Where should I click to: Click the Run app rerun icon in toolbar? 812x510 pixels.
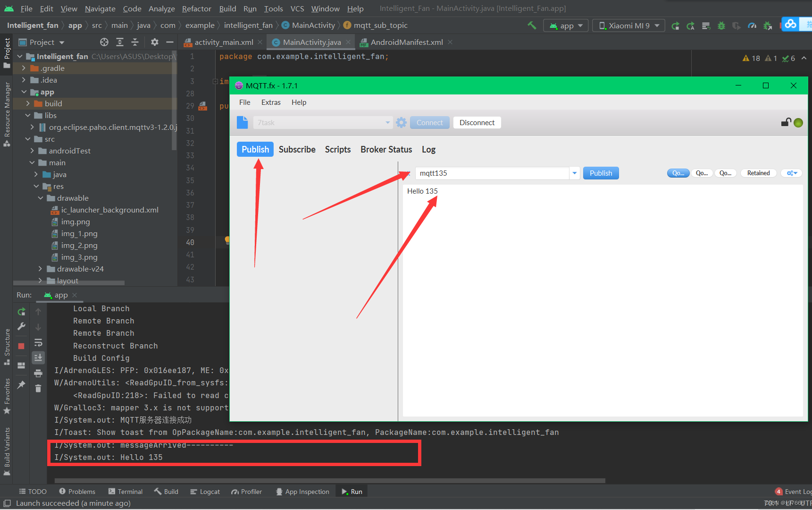675,26
